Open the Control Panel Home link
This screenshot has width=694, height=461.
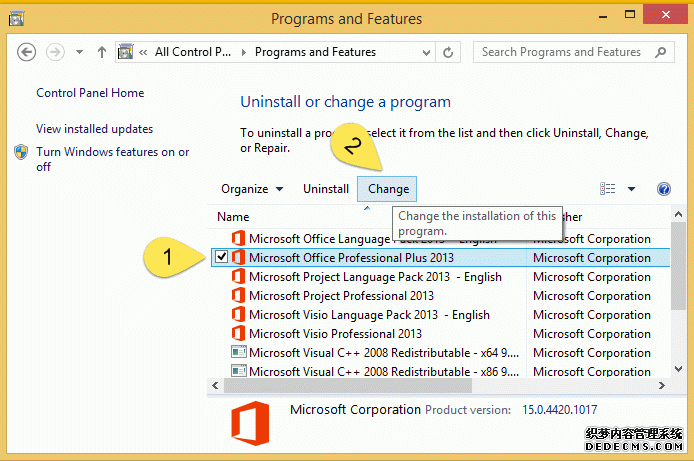[x=90, y=93]
